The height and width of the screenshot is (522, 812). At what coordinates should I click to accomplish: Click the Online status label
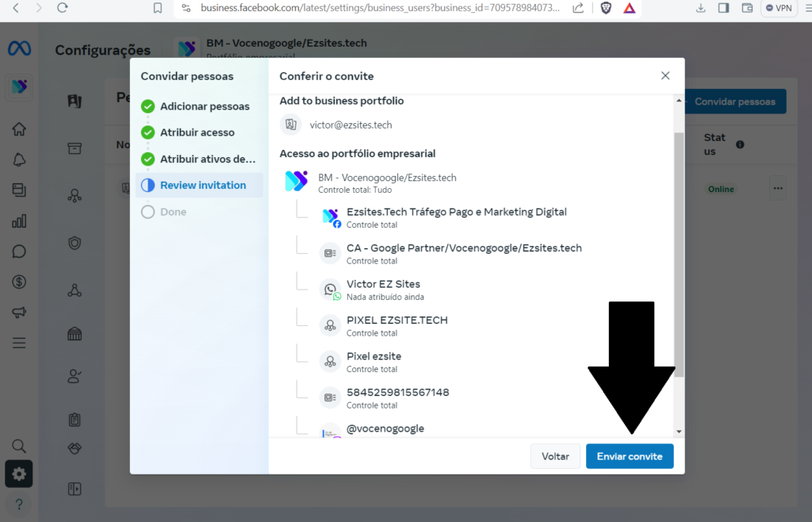721,189
